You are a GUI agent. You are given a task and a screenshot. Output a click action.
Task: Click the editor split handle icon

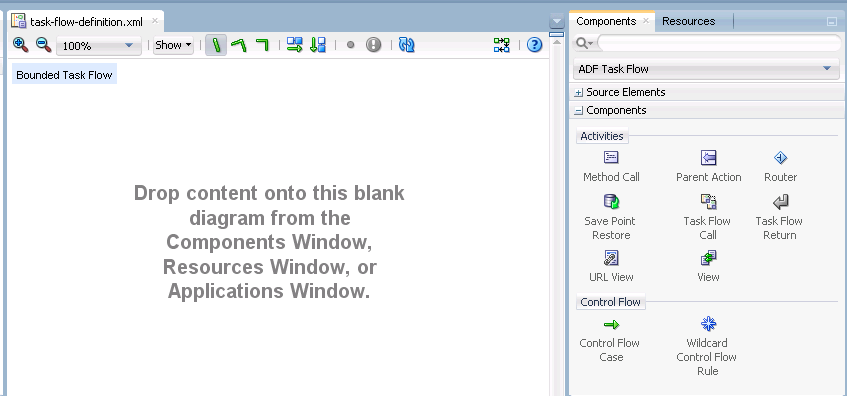pos(556,35)
